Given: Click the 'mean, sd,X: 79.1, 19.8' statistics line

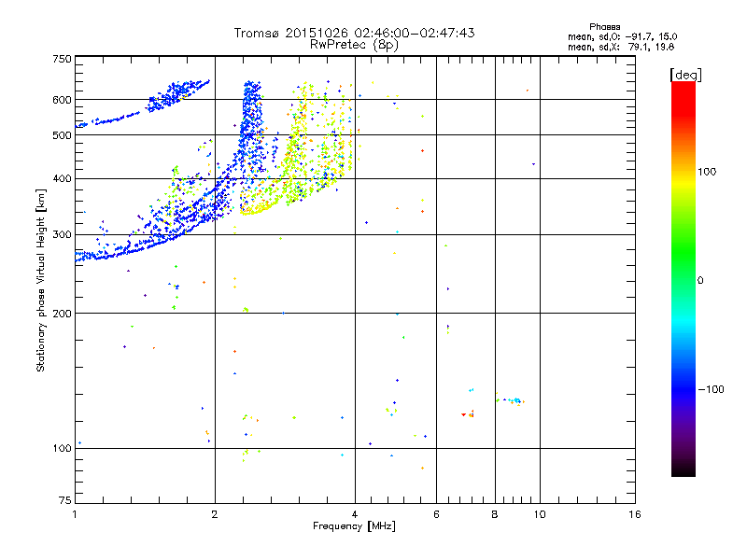Looking at the screenshot, I should (621, 47).
